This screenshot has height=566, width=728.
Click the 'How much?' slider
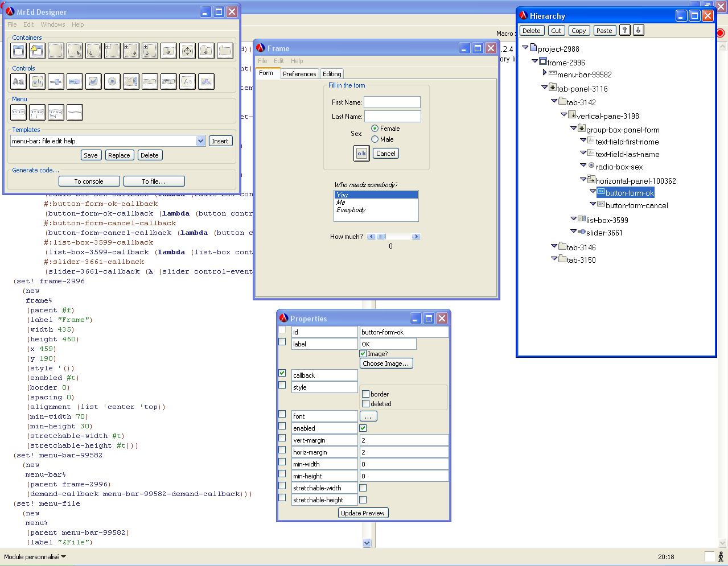point(394,237)
